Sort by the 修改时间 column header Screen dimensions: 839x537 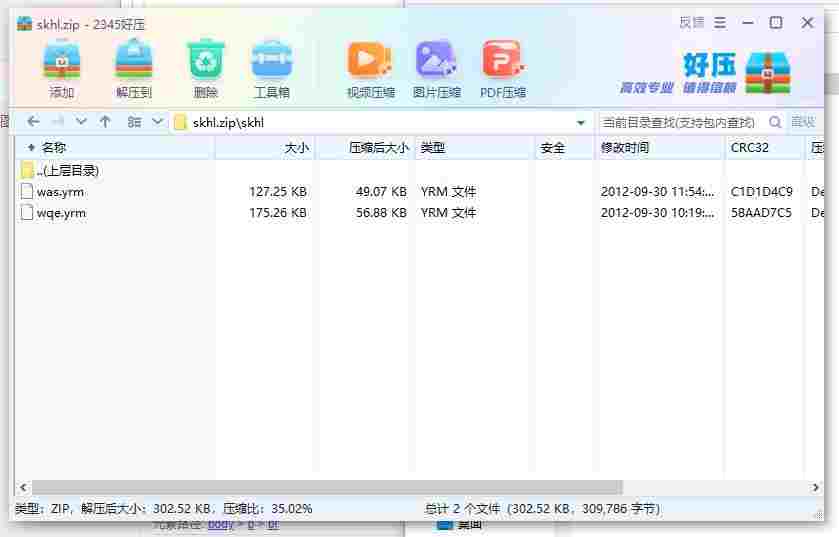click(660, 148)
